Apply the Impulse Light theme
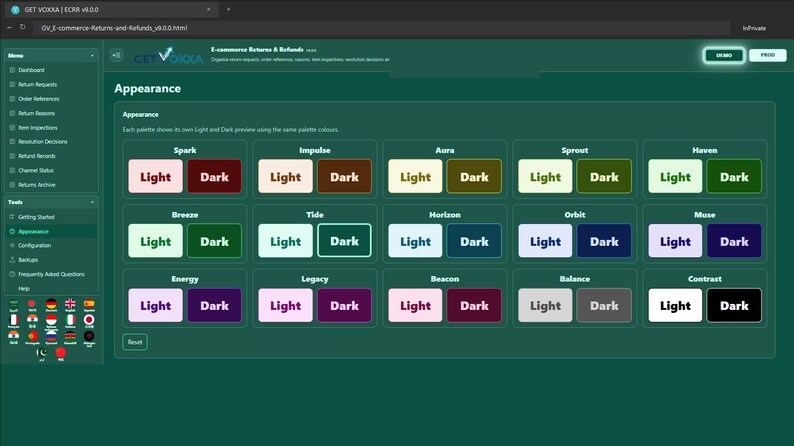This screenshot has height=446, width=794. (286, 177)
